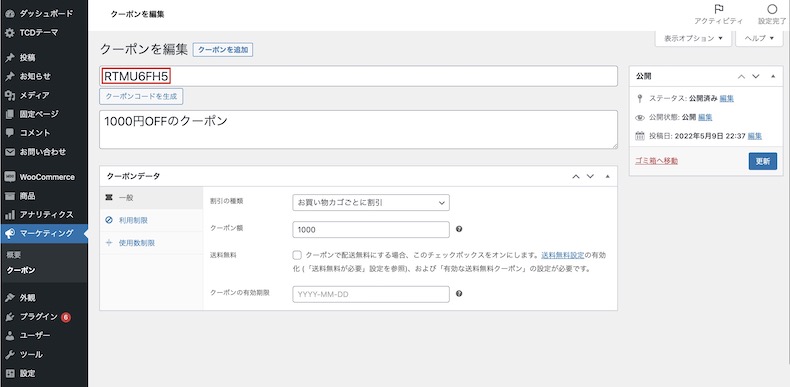Viewport: 790px width, 387px height.
Task: Open the 設定完了 circle panel
Action: pyautogui.click(x=772, y=15)
